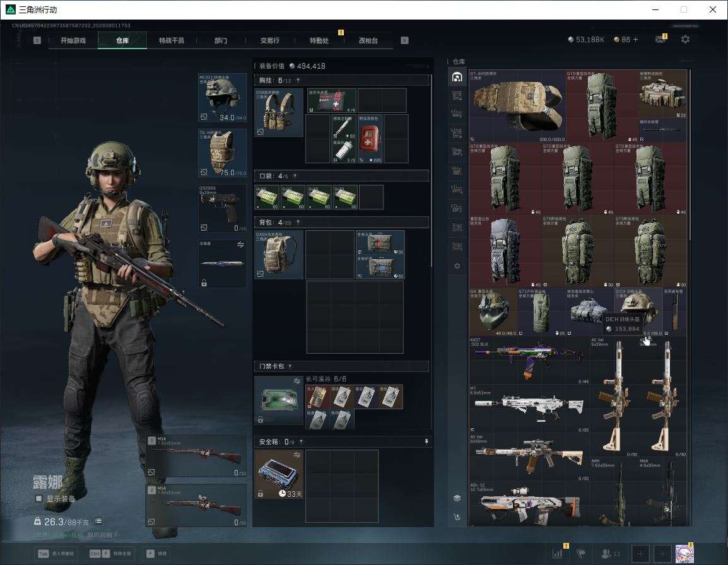Click the flag icon in bottom bar
Screen dimensions: 728x565
click(581, 554)
